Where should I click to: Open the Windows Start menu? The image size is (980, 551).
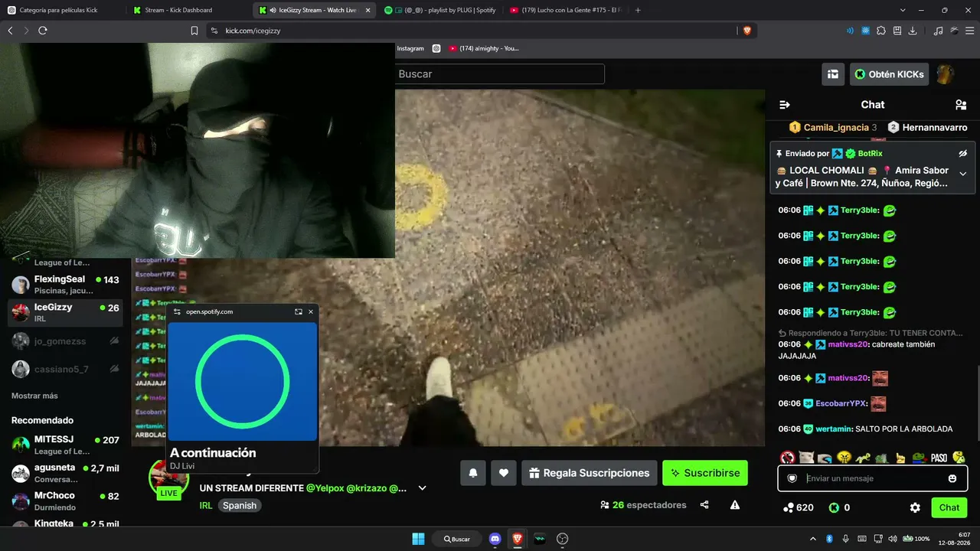point(418,539)
